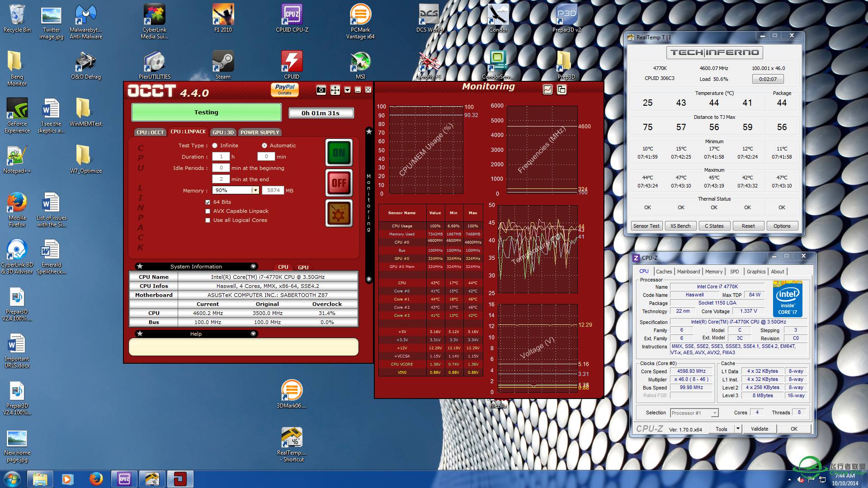Click the PayPal Donate button
The image size is (868, 488).
coord(285,89)
